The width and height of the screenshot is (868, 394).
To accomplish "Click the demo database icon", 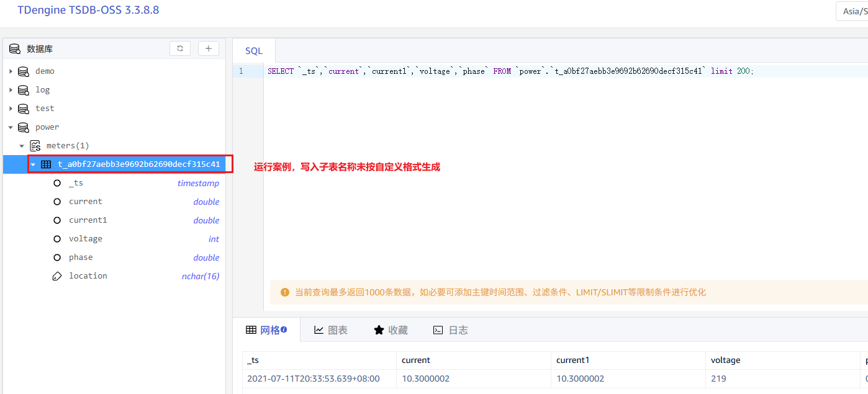I will click(24, 71).
